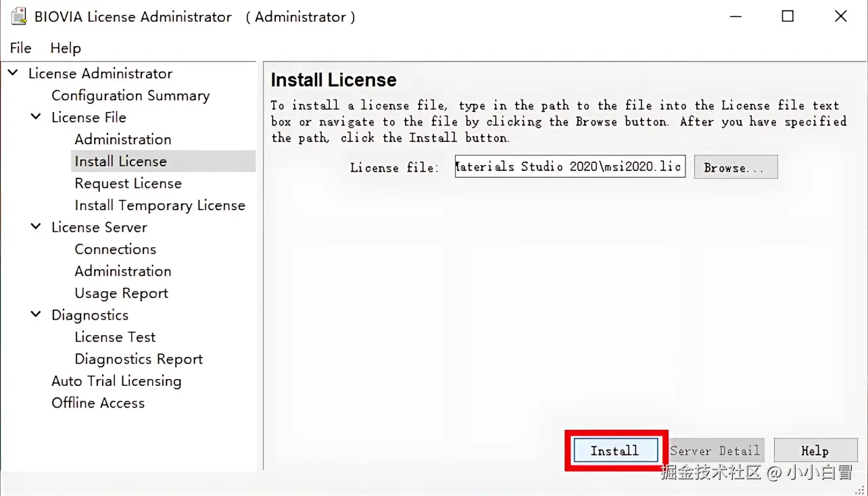Click the 'License file:' label
Screen dimensions: 868x496
(394, 167)
